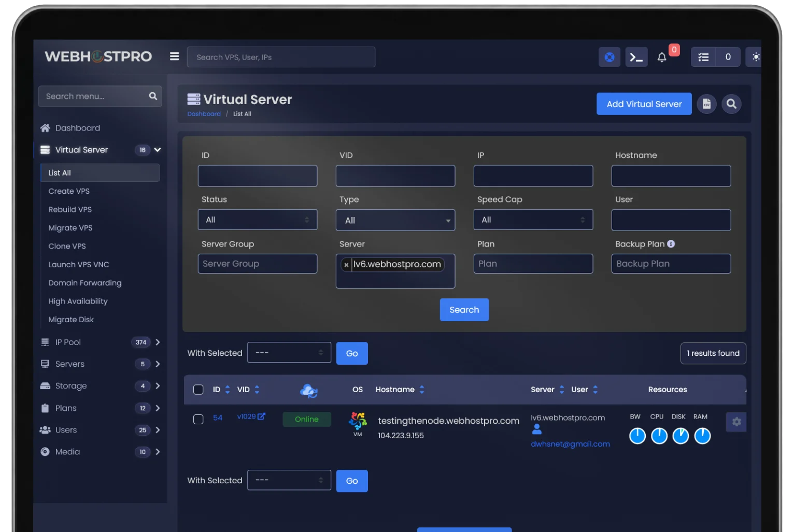Click the search menu magnifier icon

pyautogui.click(x=153, y=96)
